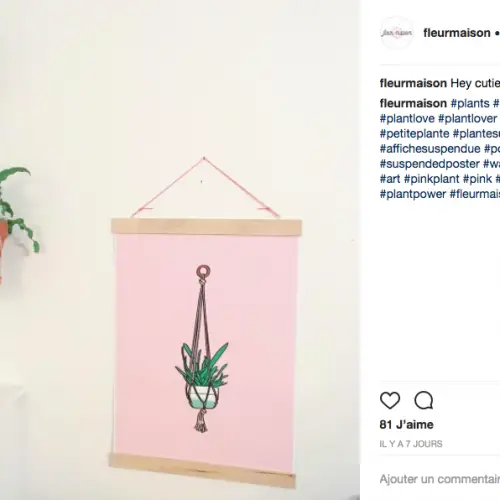Open comments via the speech bubble icon
This screenshot has width=500, height=500.
click(424, 400)
